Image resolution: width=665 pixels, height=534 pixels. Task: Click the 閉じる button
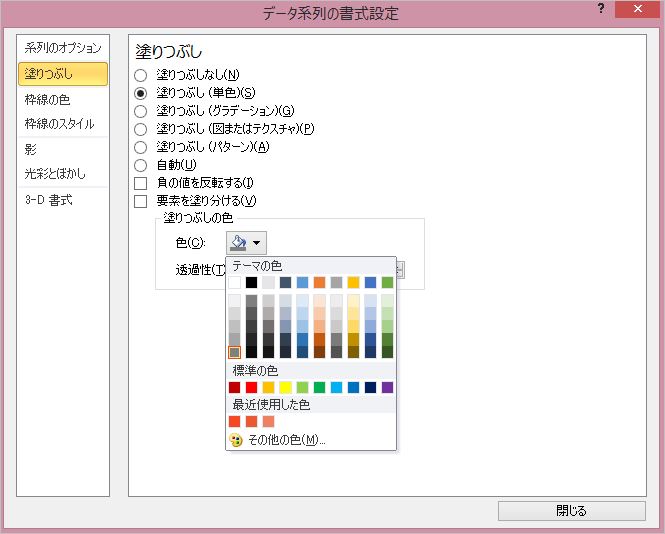(x=572, y=511)
